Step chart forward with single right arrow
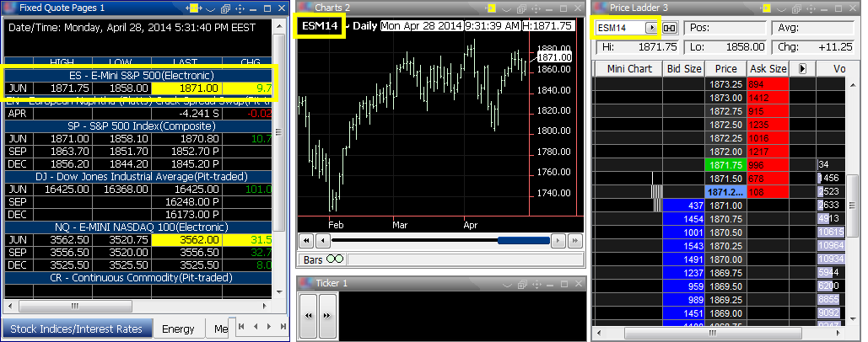The height and width of the screenshot is (342, 868). 559,240
